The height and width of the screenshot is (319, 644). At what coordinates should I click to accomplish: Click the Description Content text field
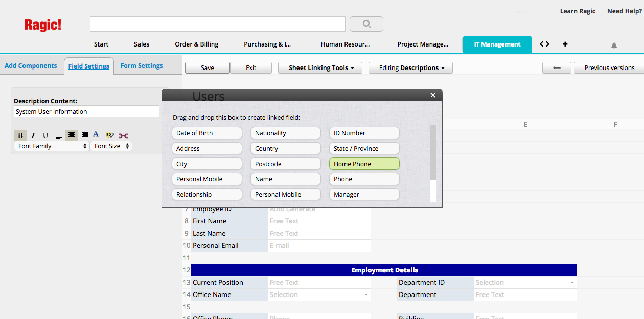coord(86,111)
